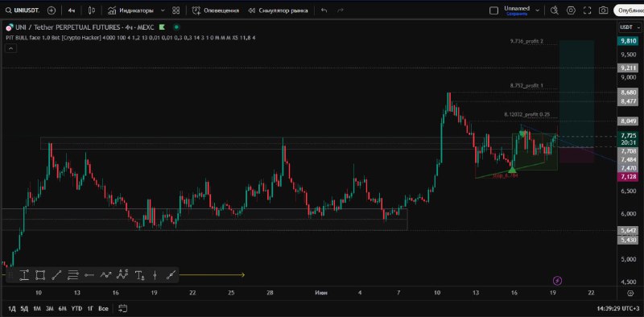Viewport: 644px width, 317px height.
Task: Click the 9,810 price label
Action: click(x=629, y=41)
